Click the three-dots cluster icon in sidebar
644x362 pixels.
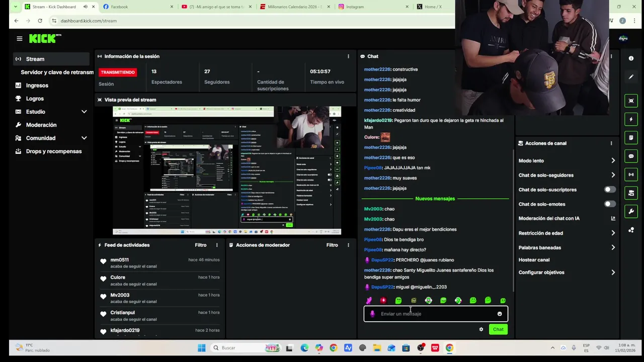pyautogui.click(x=631, y=230)
